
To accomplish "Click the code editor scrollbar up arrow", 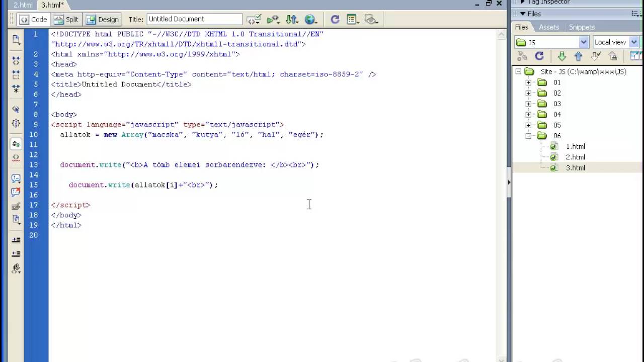I will pos(501,35).
